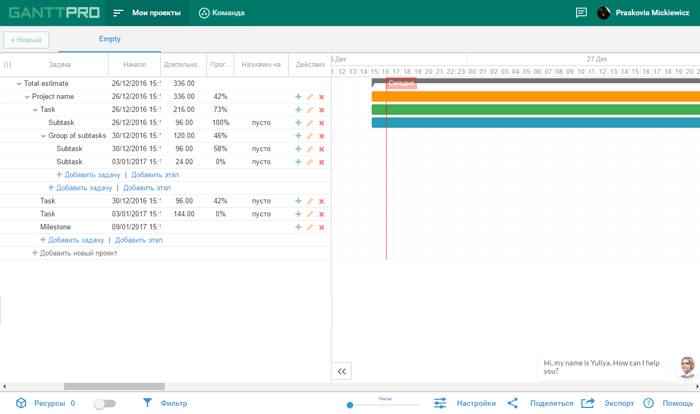This screenshot has width=700, height=414.
Task: Click the Filter funnel icon
Action: click(x=147, y=403)
